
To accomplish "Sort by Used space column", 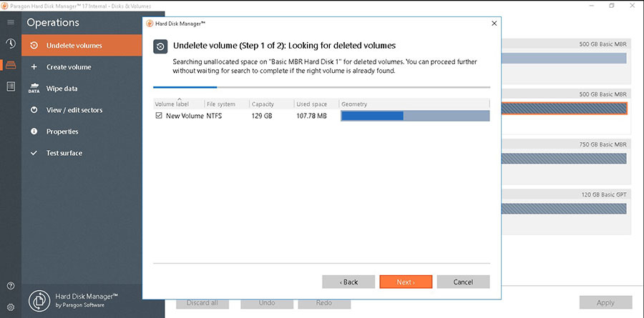I will (316, 104).
